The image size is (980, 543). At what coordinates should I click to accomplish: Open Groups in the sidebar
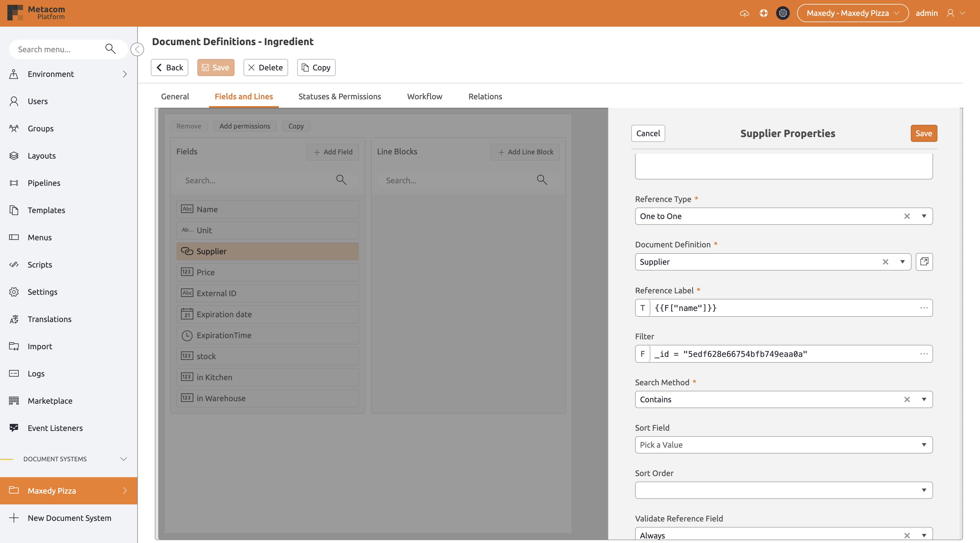pos(68,129)
